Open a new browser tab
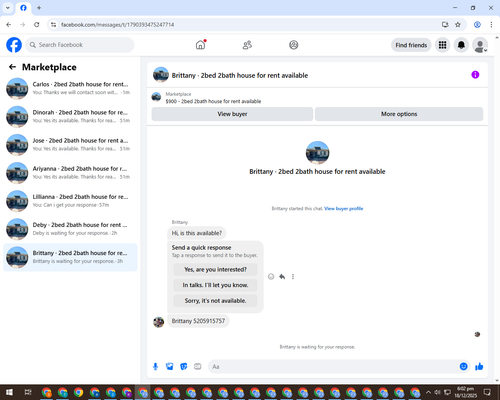Viewport: 500px width, 400px height. (x=39, y=8)
